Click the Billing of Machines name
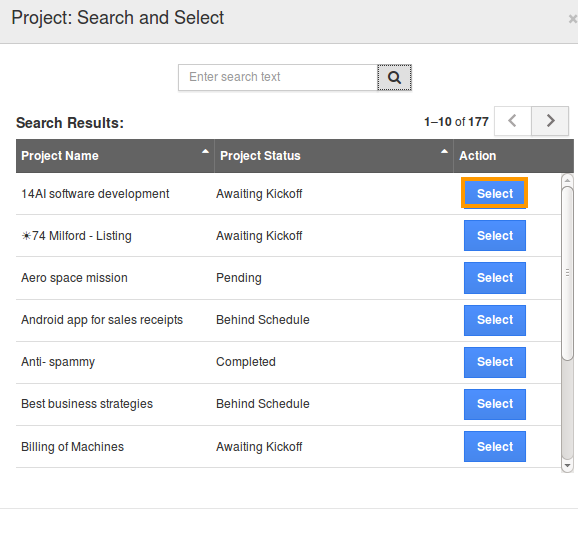The image size is (578, 543). coord(72,447)
